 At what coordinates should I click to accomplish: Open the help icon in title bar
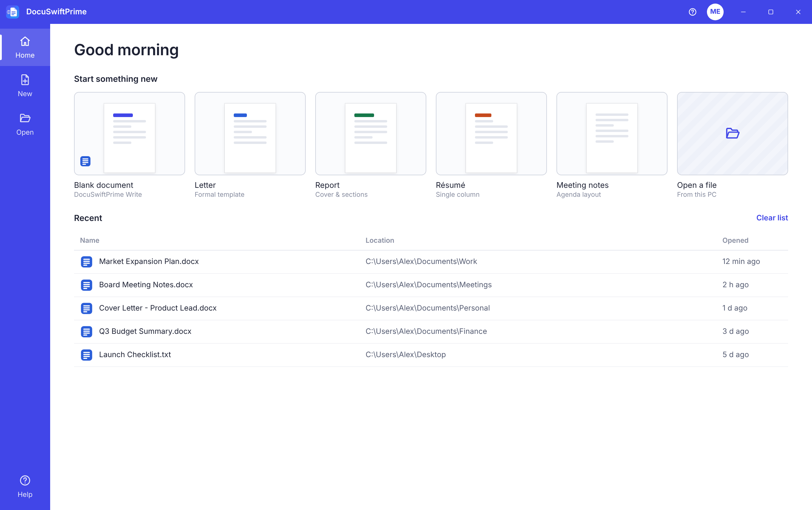(x=692, y=12)
